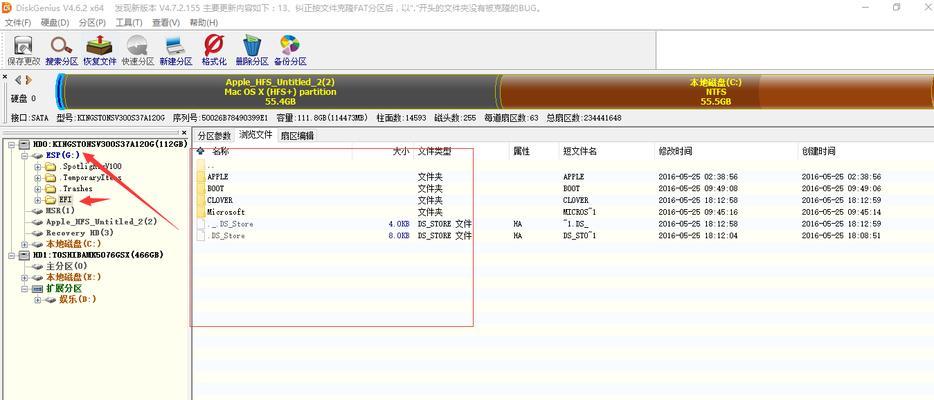Expand the 本地磁盘(E:) tree node
The image size is (934, 400).
coord(24,277)
